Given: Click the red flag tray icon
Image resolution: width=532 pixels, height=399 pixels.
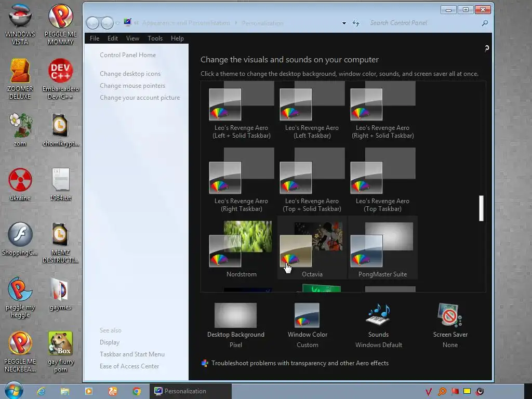Looking at the screenshot, I should [x=455, y=392].
